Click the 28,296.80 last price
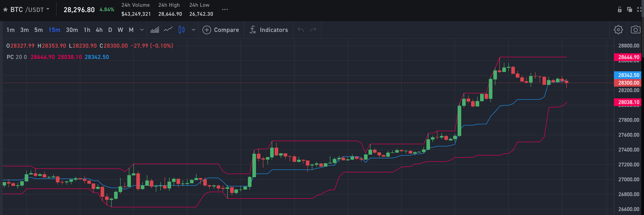 tap(79, 10)
